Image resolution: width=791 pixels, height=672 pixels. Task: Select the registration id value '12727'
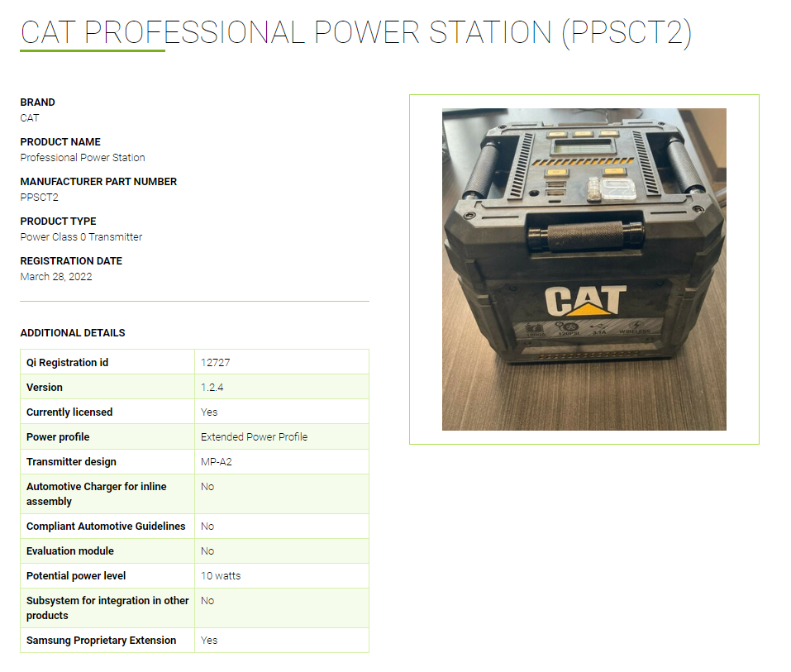coord(216,362)
